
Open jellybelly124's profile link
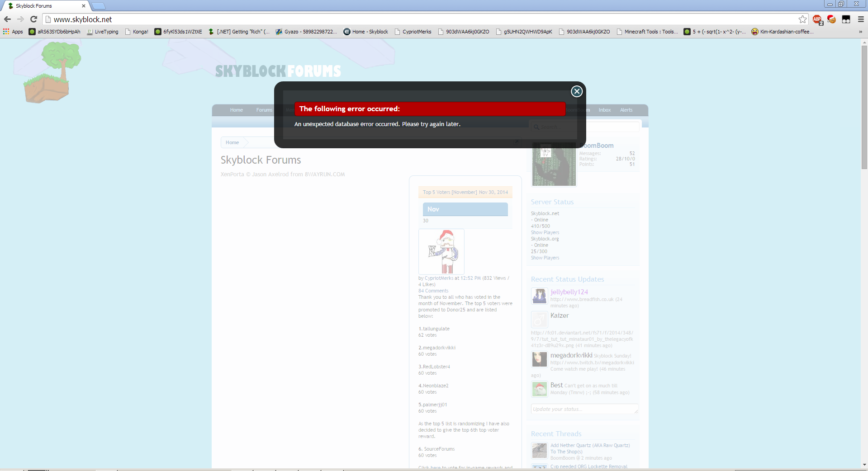(569, 292)
